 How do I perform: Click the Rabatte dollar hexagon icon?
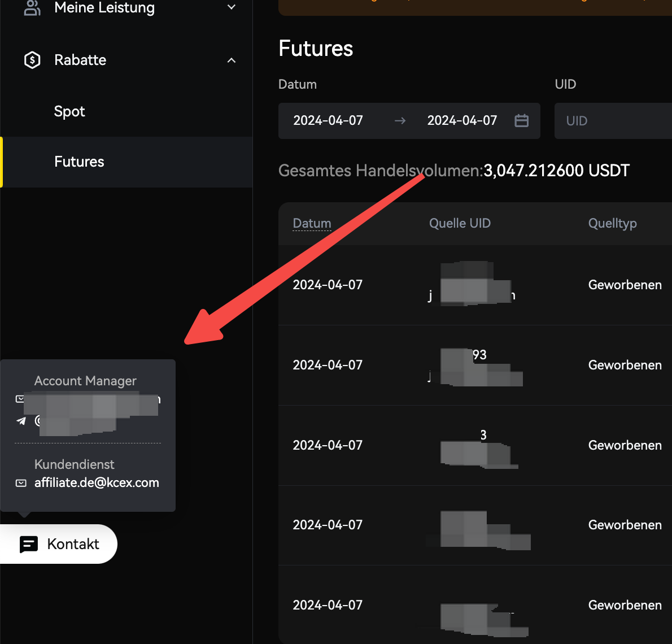32,60
